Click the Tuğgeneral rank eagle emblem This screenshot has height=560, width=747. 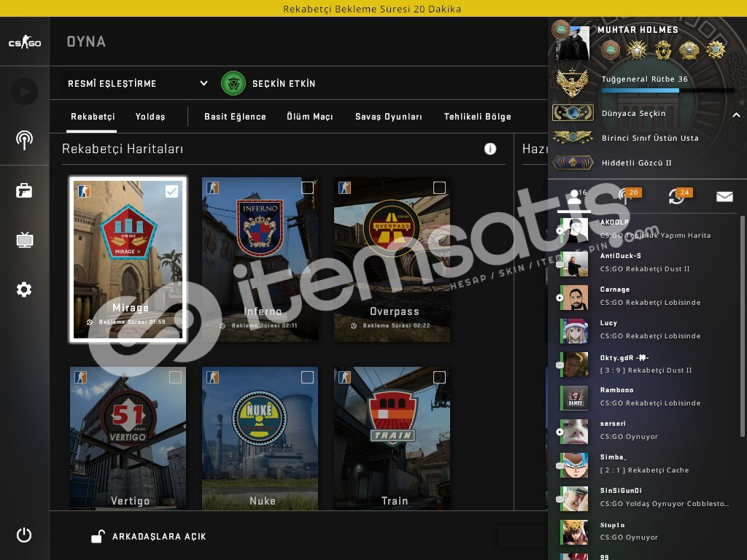(572, 83)
